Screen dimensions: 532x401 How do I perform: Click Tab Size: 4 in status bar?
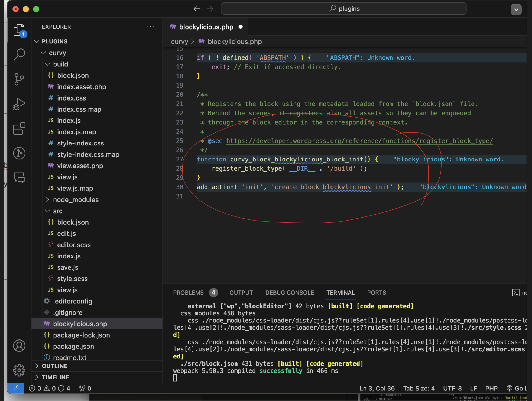pos(419,388)
